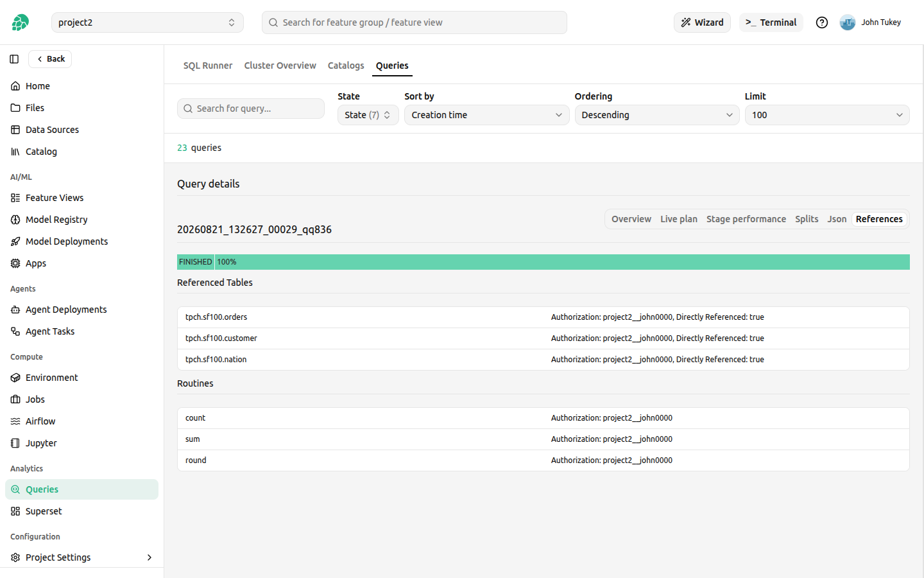Open the project2 project selector
Image resolution: width=924 pixels, height=578 pixels.
coord(148,22)
